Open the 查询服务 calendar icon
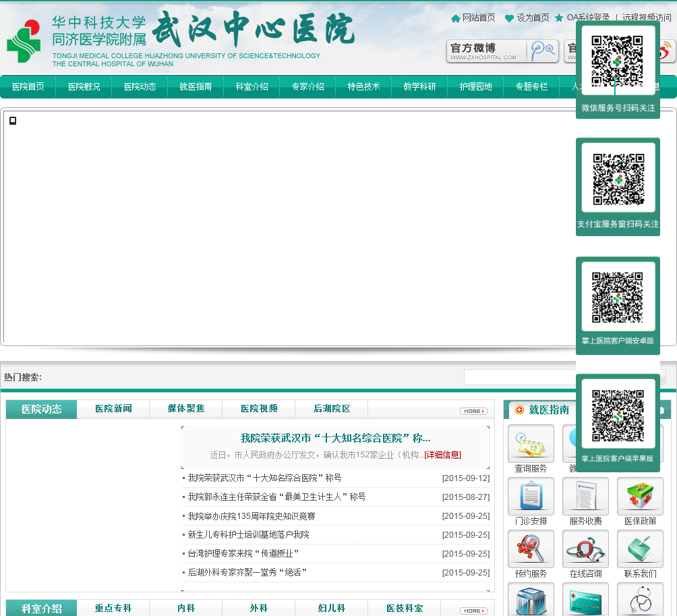The image size is (677, 616). coord(531,444)
